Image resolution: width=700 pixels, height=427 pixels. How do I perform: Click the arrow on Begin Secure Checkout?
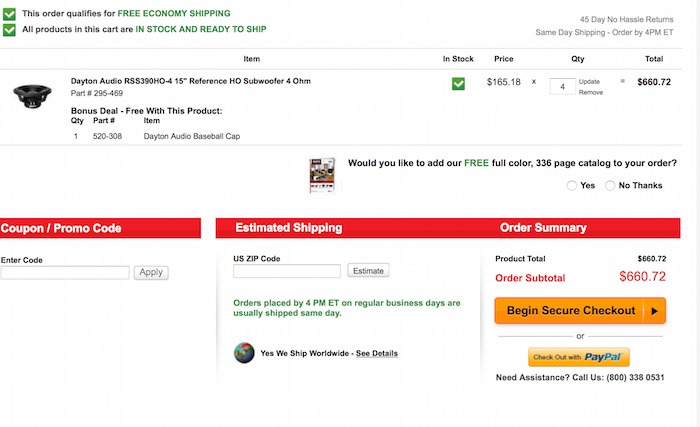pyautogui.click(x=654, y=311)
